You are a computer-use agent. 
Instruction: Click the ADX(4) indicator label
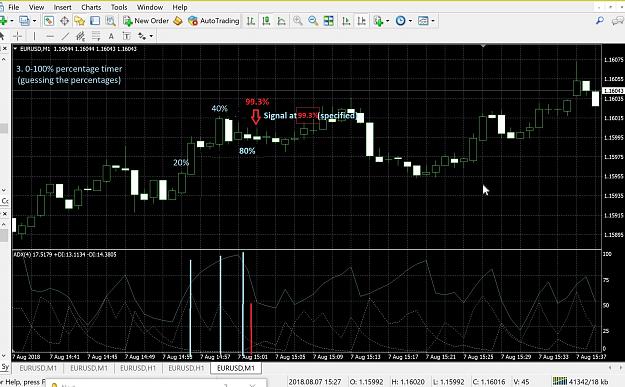[65, 254]
